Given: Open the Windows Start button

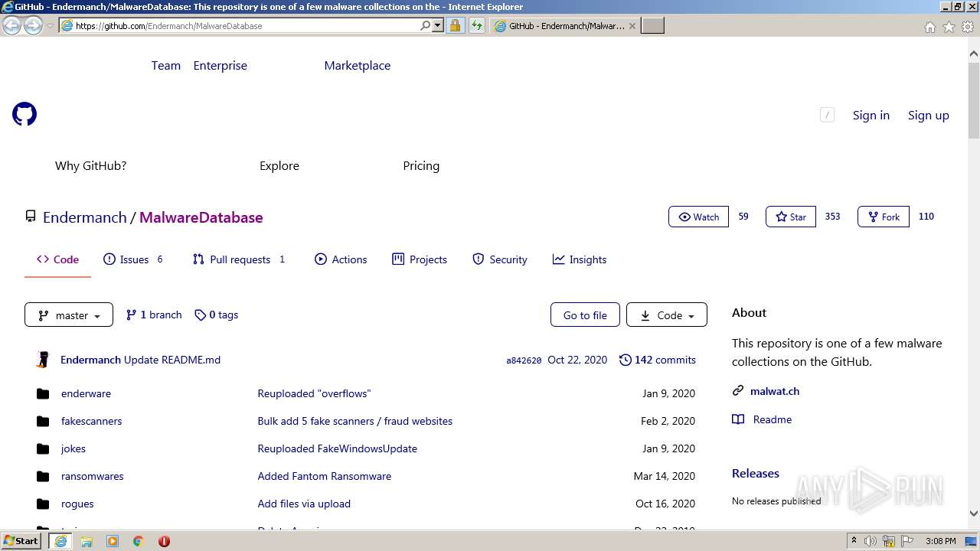Looking at the screenshot, I should [21, 541].
